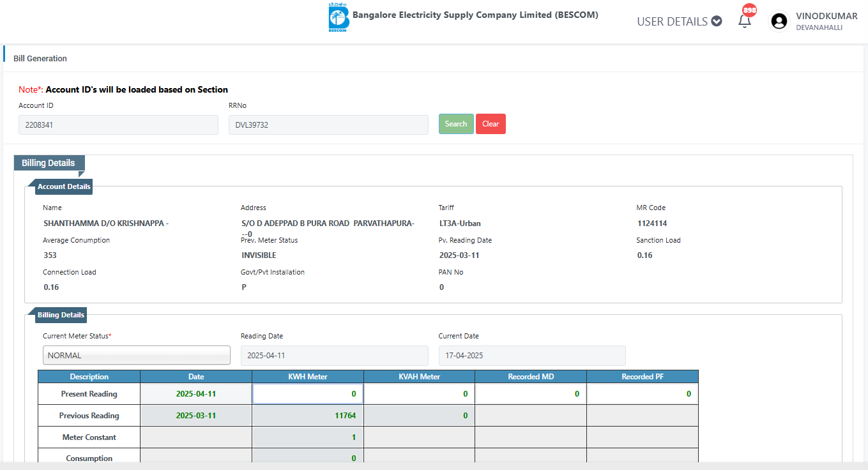Click the INVISIBLE meter status value
The width and height of the screenshot is (868, 470).
pos(259,255)
